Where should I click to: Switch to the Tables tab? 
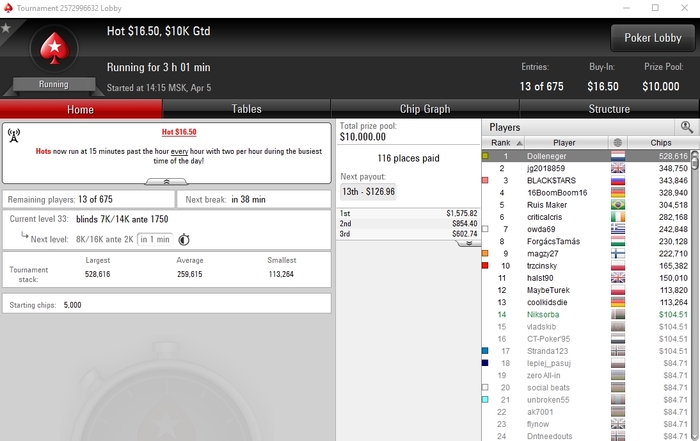[246, 109]
